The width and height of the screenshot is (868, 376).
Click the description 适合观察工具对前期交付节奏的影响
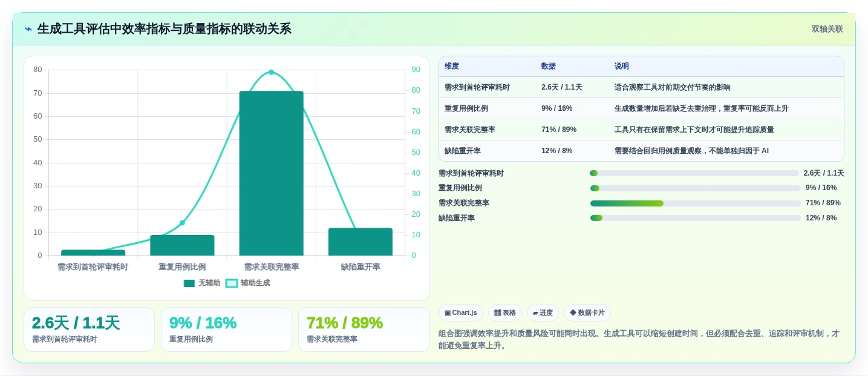673,87
